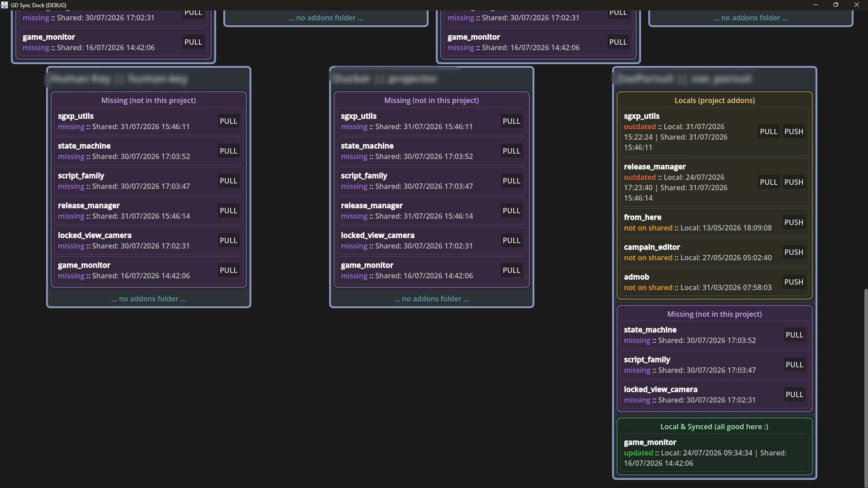This screenshot has width=868, height=488.
Task: Click 'Missing (not in this project)' header in right card
Action: (x=715, y=314)
